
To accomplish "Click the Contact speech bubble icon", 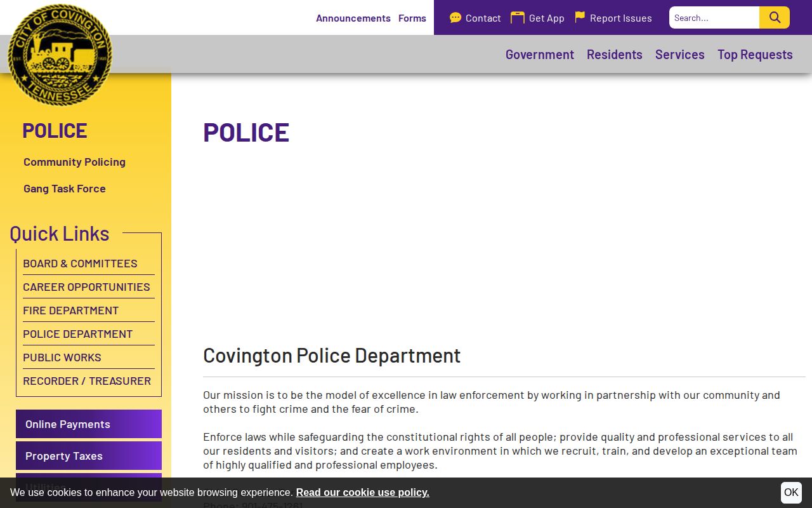I will click(x=455, y=18).
